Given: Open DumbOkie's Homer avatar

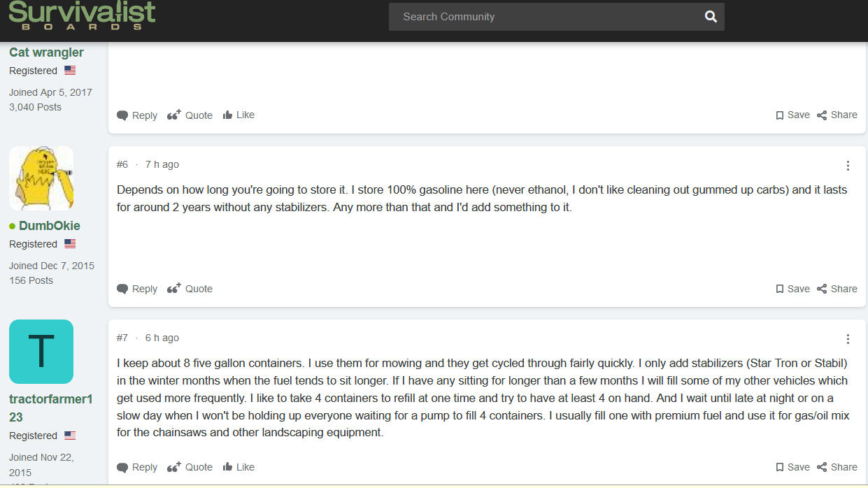Looking at the screenshot, I should (41, 178).
